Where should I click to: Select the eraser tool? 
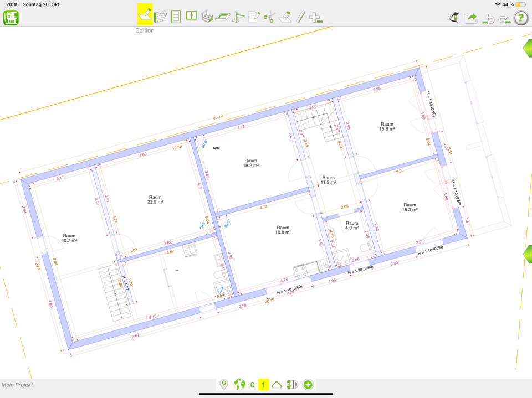click(x=285, y=17)
